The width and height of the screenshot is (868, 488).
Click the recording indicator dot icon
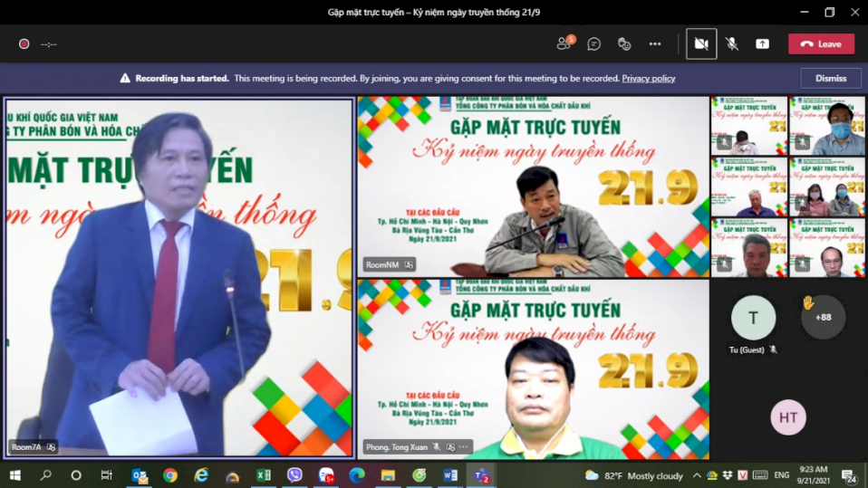tap(24, 43)
